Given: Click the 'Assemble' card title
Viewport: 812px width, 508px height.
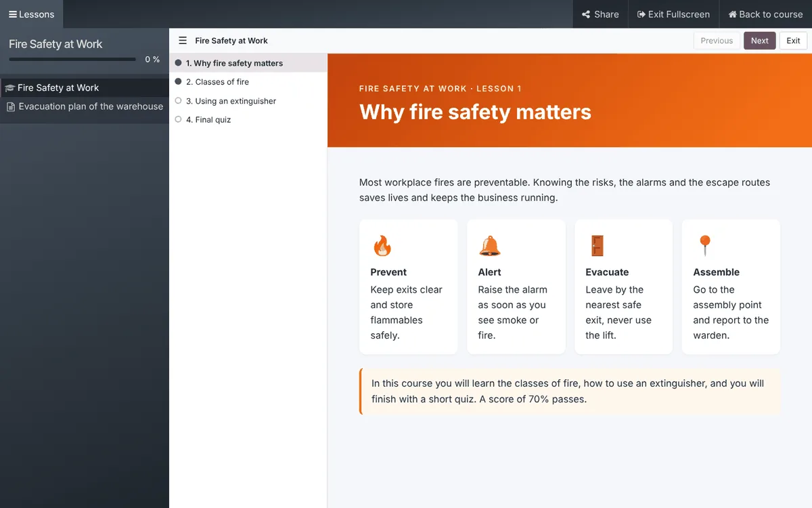Looking at the screenshot, I should tap(716, 272).
